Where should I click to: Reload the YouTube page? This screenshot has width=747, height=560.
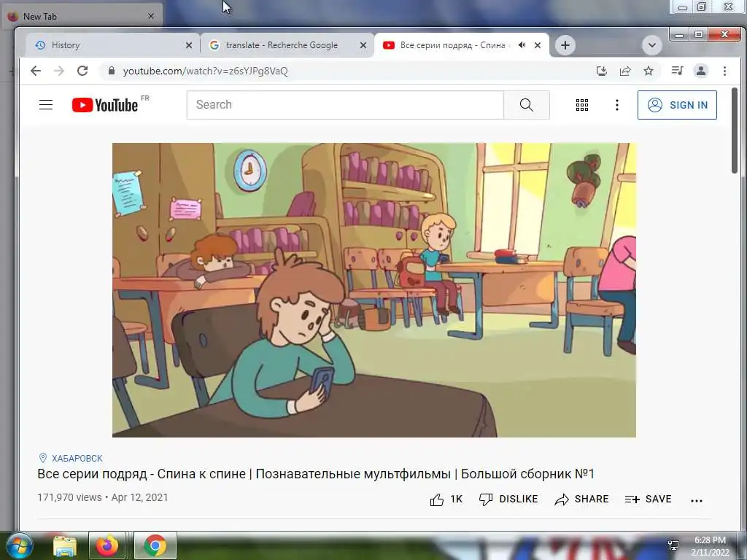(x=82, y=71)
